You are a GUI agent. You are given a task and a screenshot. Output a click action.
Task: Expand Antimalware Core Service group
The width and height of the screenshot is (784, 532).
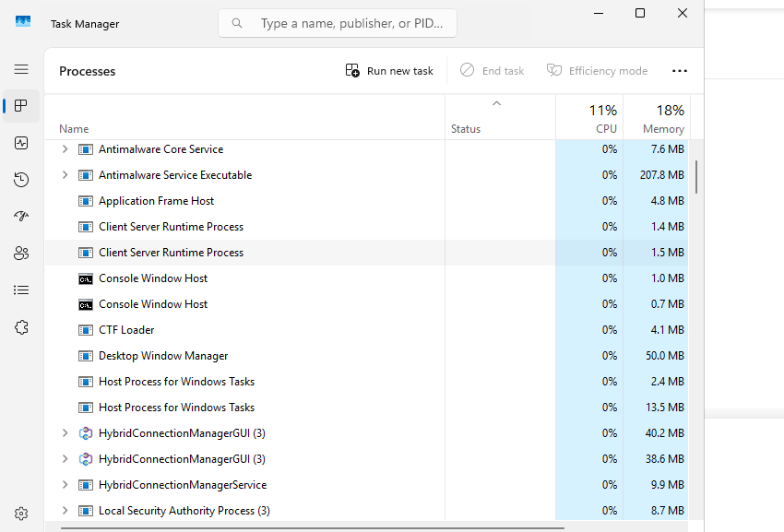coord(65,149)
